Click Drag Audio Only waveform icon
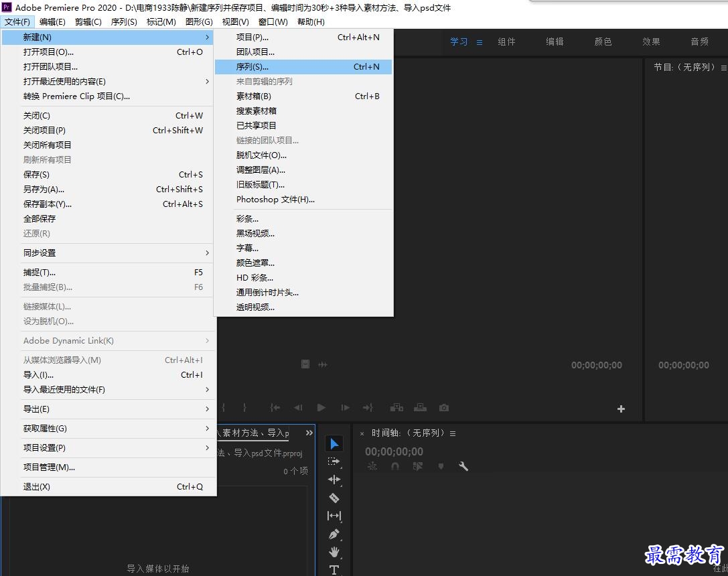 (323, 365)
